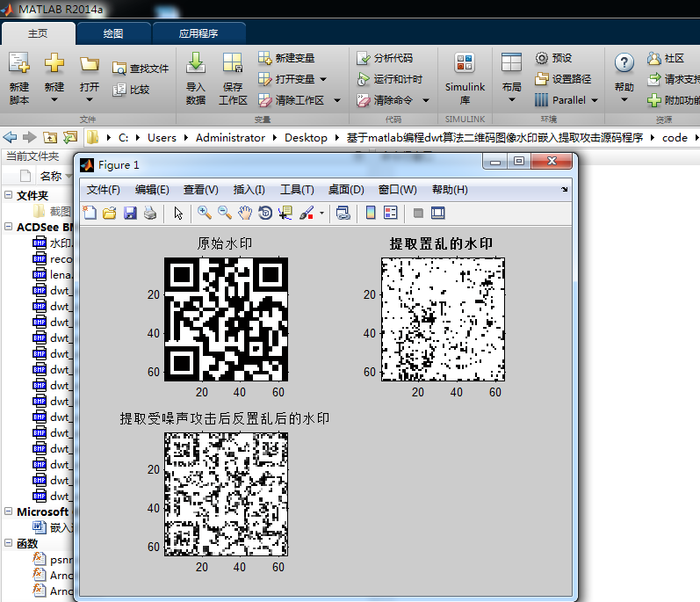The image size is (700, 602).
Task: Click Set Path (设置路径)
Action: tap(563, 79)
